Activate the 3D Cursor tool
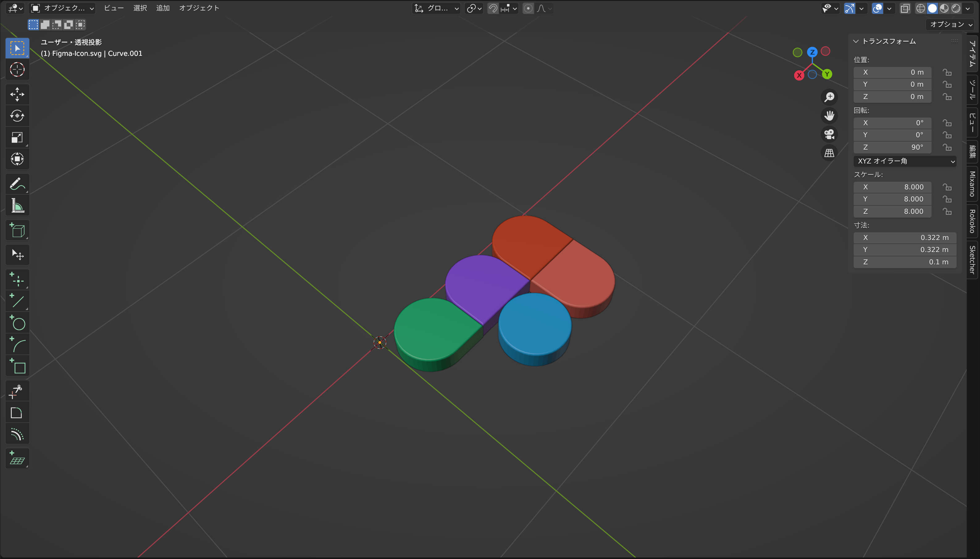The image size is (980, 559). pyautogui.click(x=17, y=70)
